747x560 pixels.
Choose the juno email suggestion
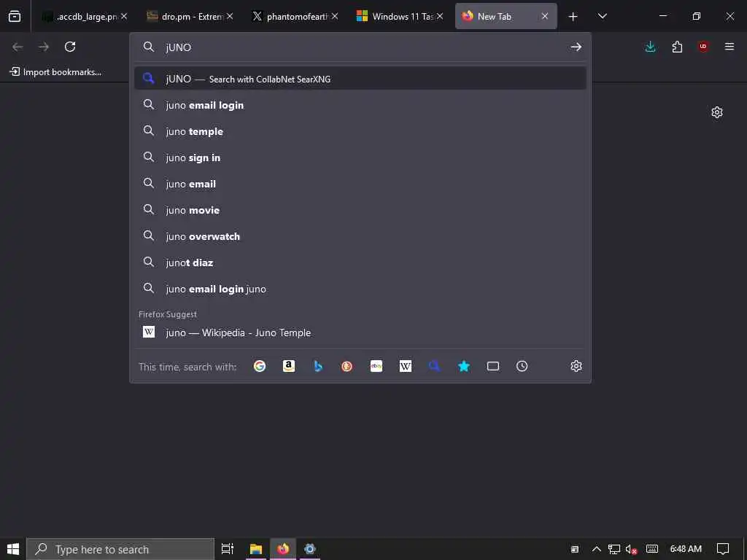360,183
